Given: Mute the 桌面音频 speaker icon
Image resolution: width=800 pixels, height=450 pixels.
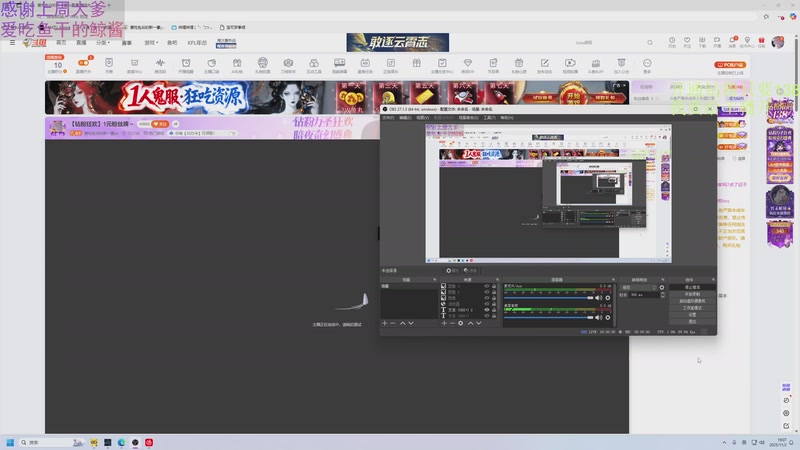Looking at the screenshot, I should (x=599, y=318).
